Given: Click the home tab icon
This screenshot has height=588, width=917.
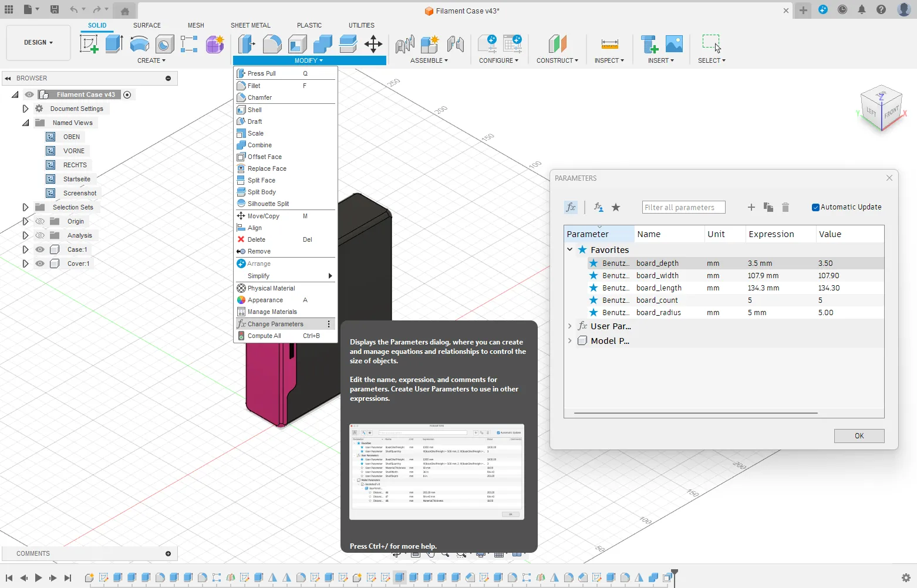Looking at the screenshot, I should [x=125, y=11].
